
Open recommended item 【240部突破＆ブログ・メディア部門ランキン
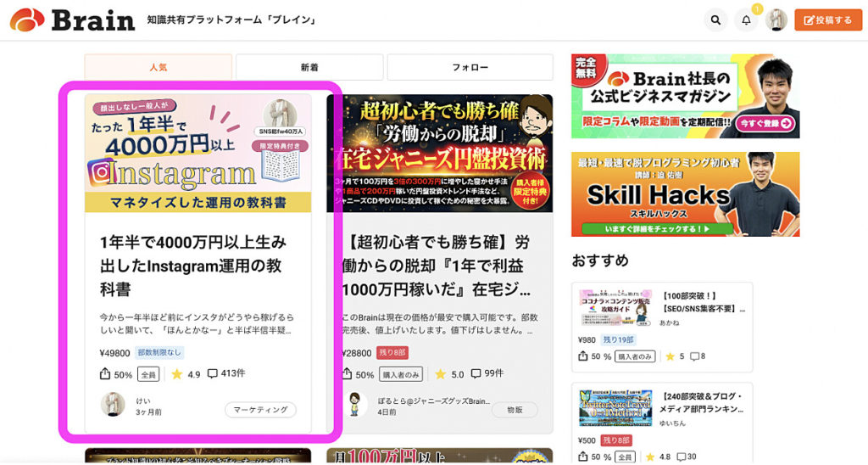tap(703, 402)
